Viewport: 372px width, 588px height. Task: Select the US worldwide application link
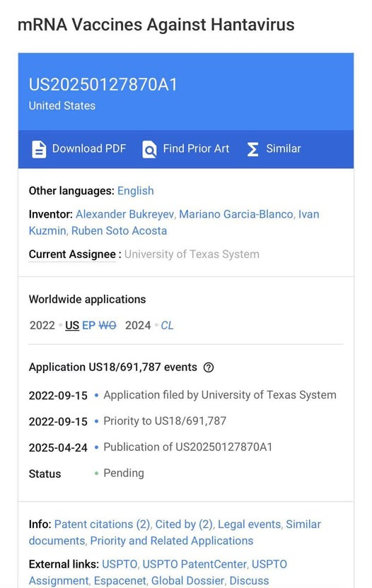tap(72, 325)
